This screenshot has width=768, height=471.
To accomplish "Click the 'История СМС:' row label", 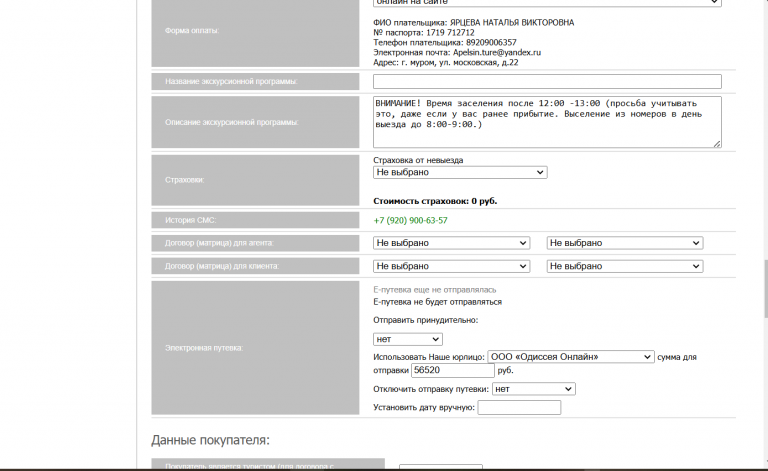I will click(x=191, y=220).
